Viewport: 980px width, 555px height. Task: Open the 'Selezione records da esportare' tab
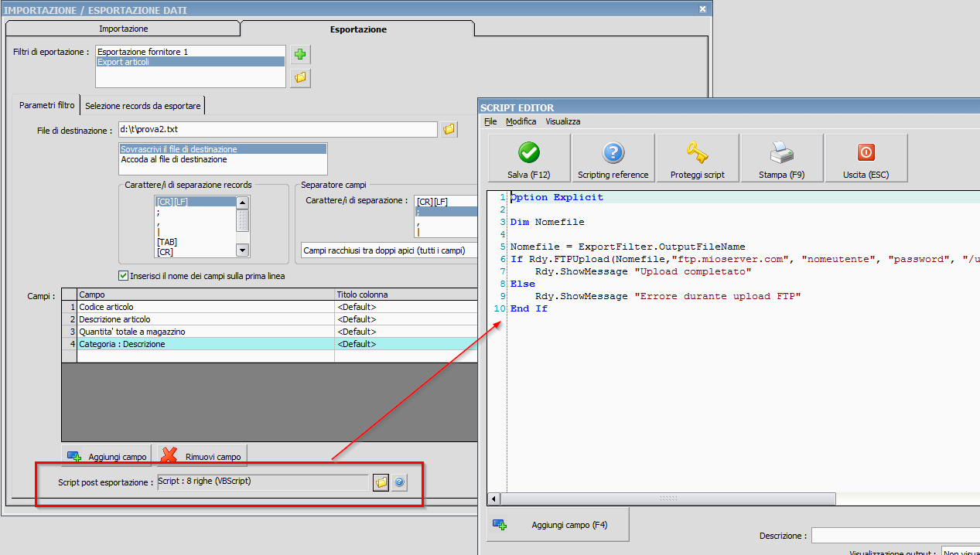click(143, 106)
